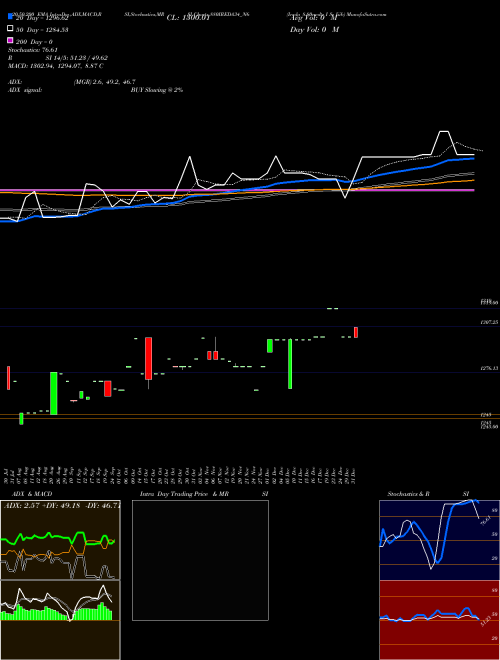Image resolution: width=500 pixels, height=660 pixels.
Task: Click the empty Intra Day Trading Price panel
Action: tap(200, 560)
